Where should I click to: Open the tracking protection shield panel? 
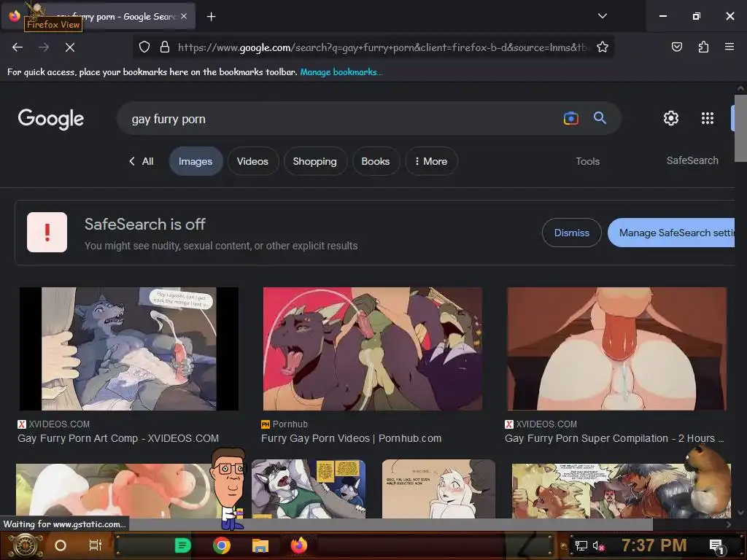(144, 47)
